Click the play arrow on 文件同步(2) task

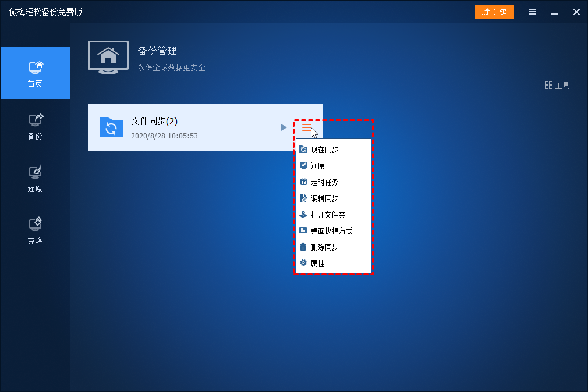(284, 127)
